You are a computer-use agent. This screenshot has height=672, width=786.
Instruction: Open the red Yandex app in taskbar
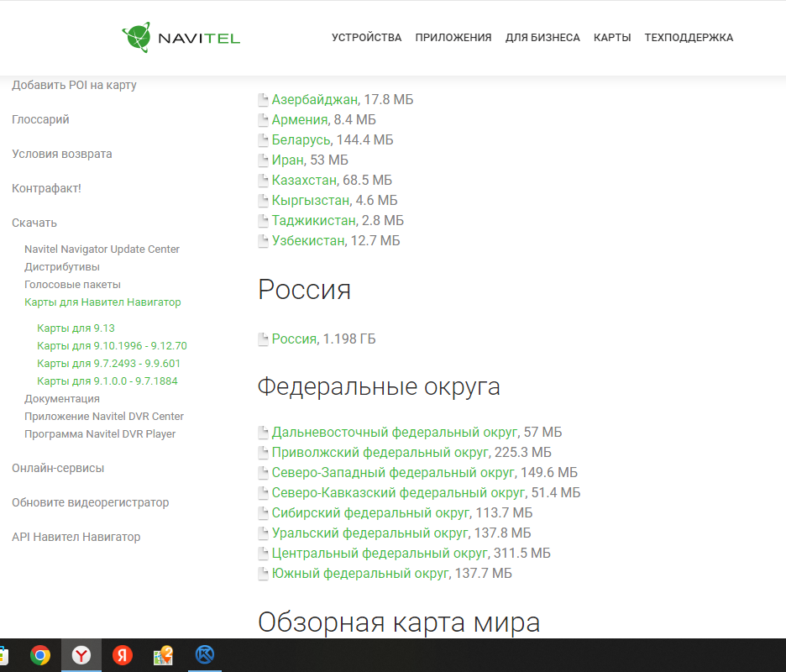tap(123, 655)
